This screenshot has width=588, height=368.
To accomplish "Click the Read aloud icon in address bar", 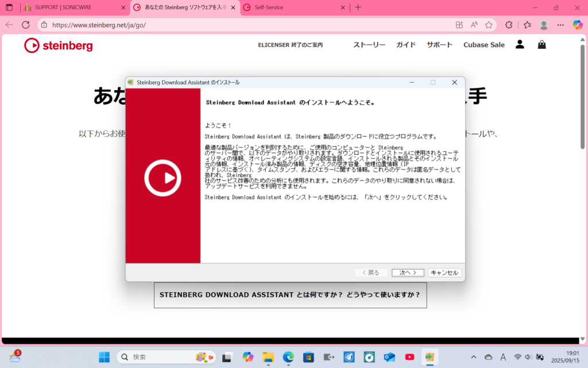I will point(474,25).
